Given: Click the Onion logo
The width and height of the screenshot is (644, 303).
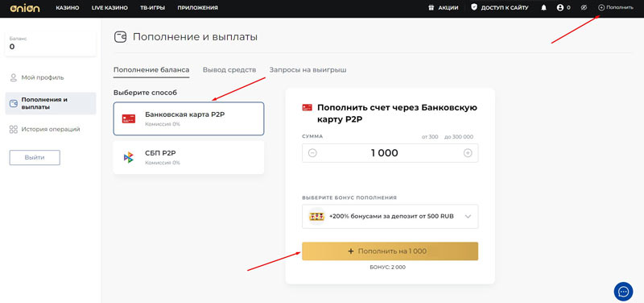Looking at the screenshot, I should [x=25, y=8].
